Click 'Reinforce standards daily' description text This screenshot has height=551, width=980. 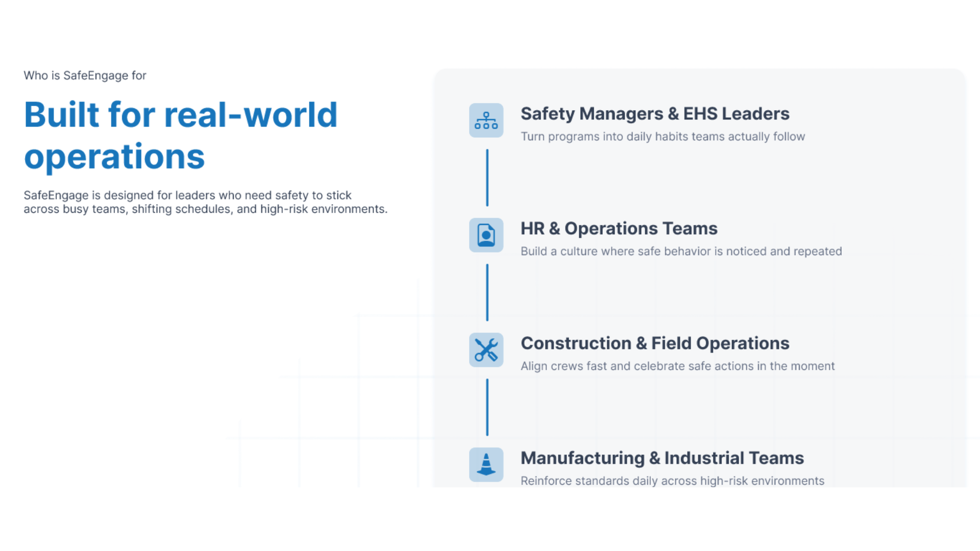672,481
